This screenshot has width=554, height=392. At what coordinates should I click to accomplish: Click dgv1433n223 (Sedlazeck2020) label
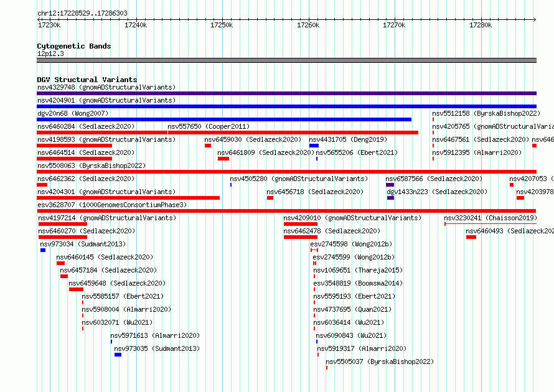point(437,192)
